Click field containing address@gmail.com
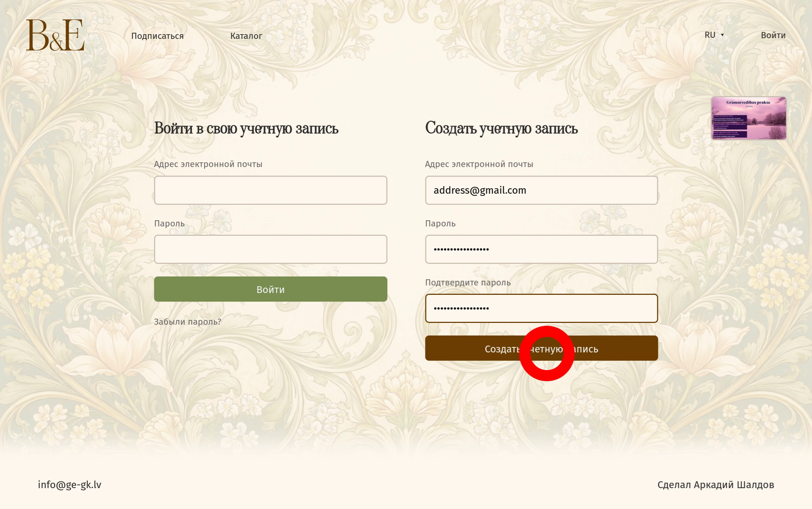Viewport: 812px width, 509px height. (541, 190)
